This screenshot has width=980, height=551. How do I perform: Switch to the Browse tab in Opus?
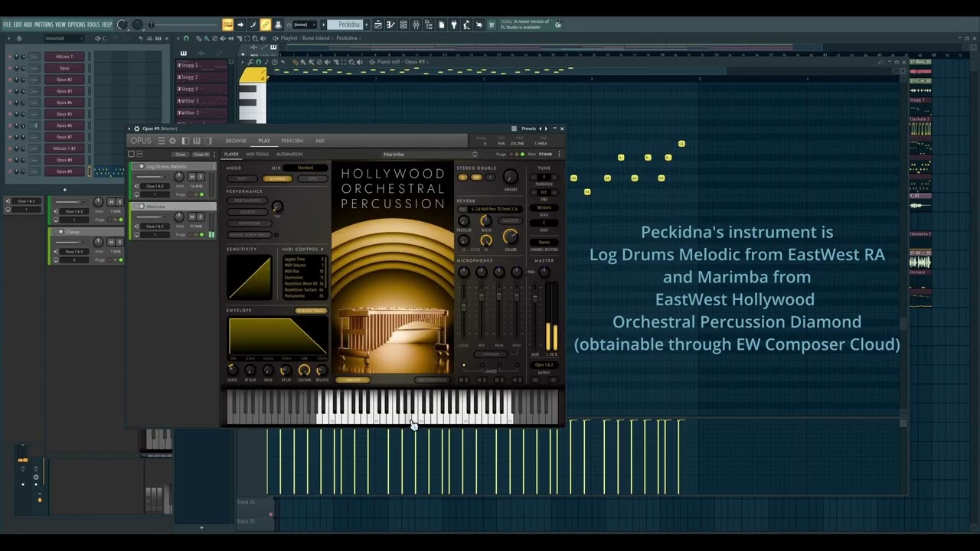click(x=236, y=141)
